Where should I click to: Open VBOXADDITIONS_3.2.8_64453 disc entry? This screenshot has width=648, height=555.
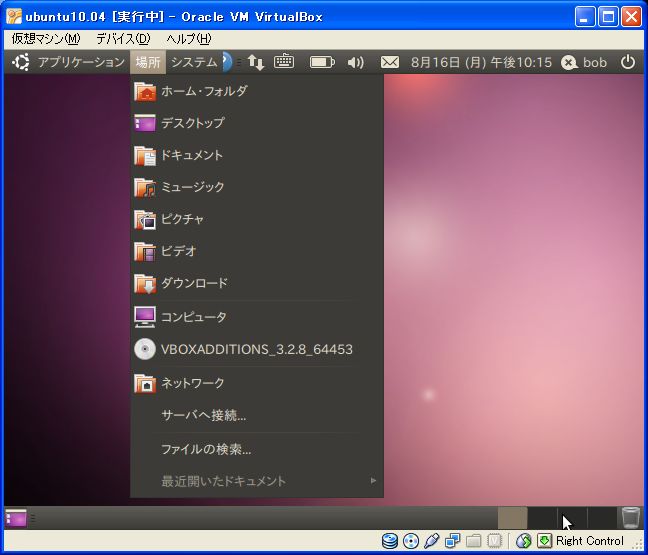pyautogui.click(x=257, y=349)
